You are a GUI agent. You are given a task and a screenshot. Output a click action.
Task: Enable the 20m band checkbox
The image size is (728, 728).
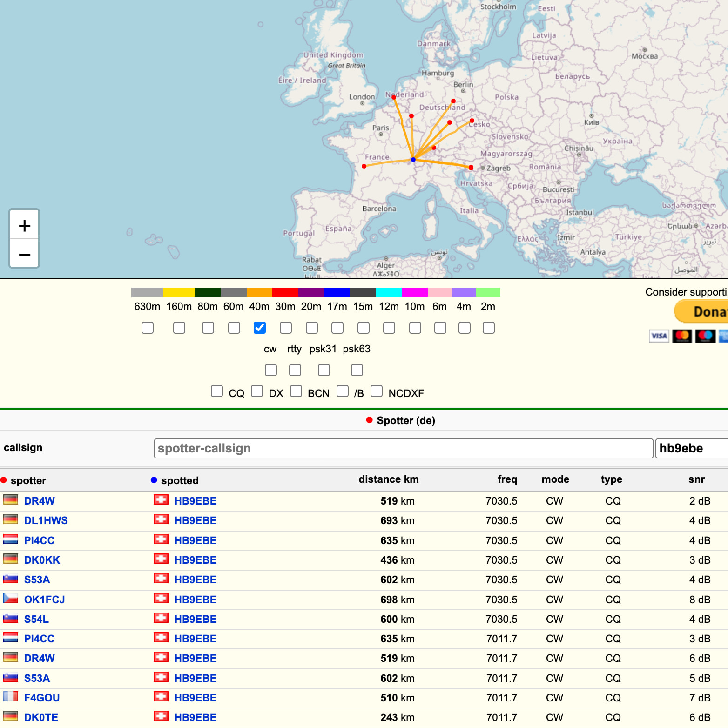tap(312, 328)
